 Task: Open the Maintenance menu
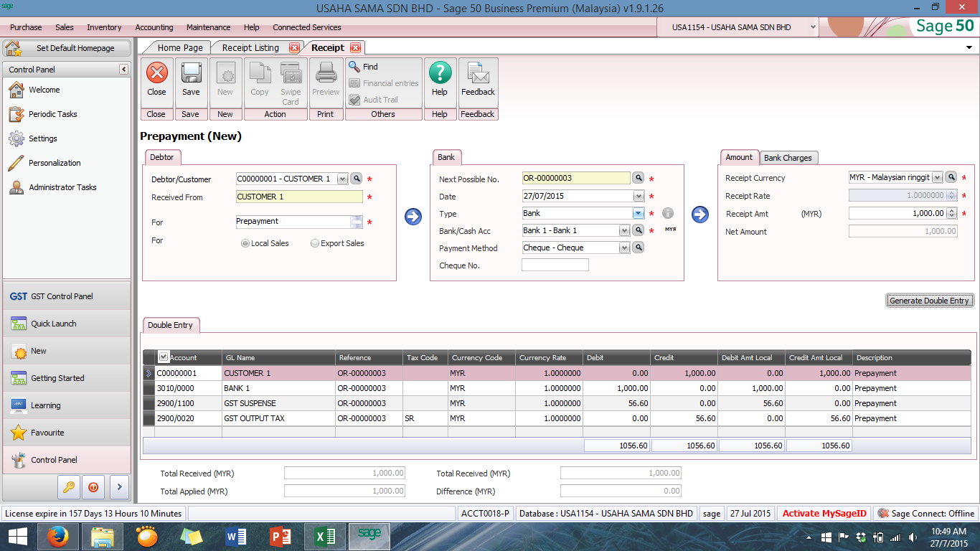(208, 27)
